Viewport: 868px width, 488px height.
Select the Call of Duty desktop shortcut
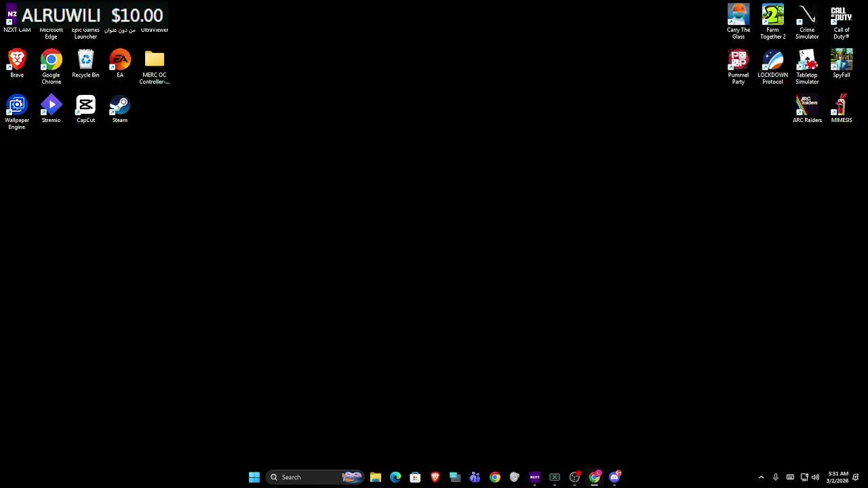point(842,21)
